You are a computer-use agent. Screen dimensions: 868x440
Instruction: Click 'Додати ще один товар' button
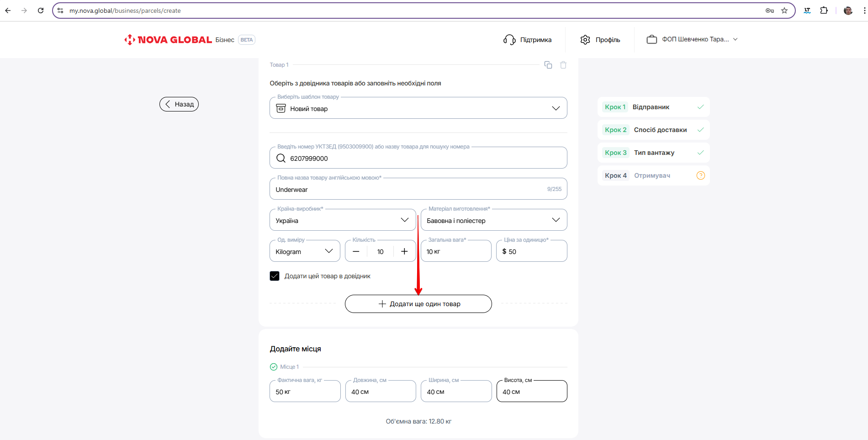coord(418,304)
